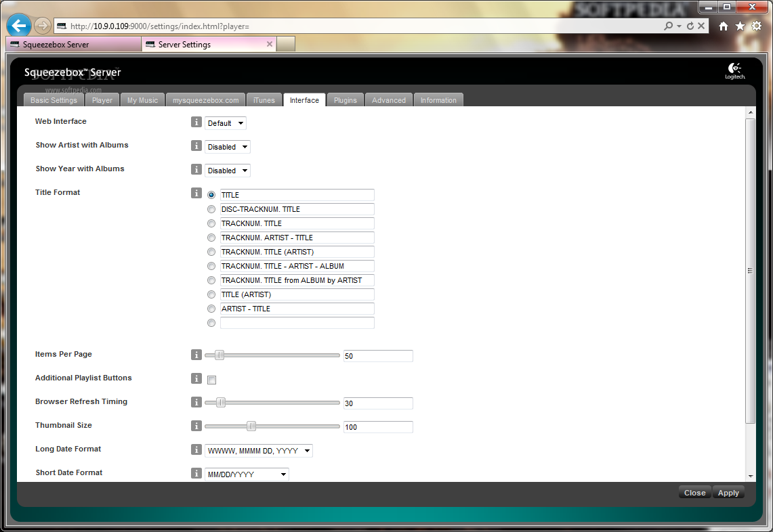Click the Logitech logo

[x=735, y=71]
